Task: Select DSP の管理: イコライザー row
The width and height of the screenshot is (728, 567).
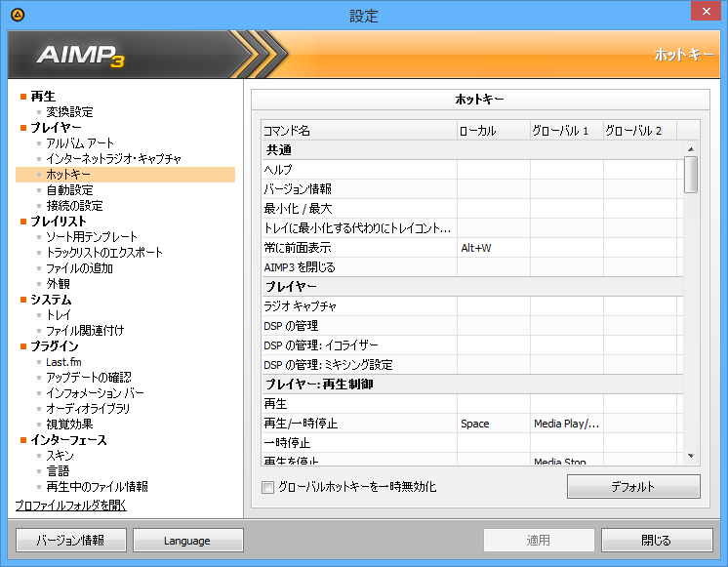Action: [x=472, y=345]
